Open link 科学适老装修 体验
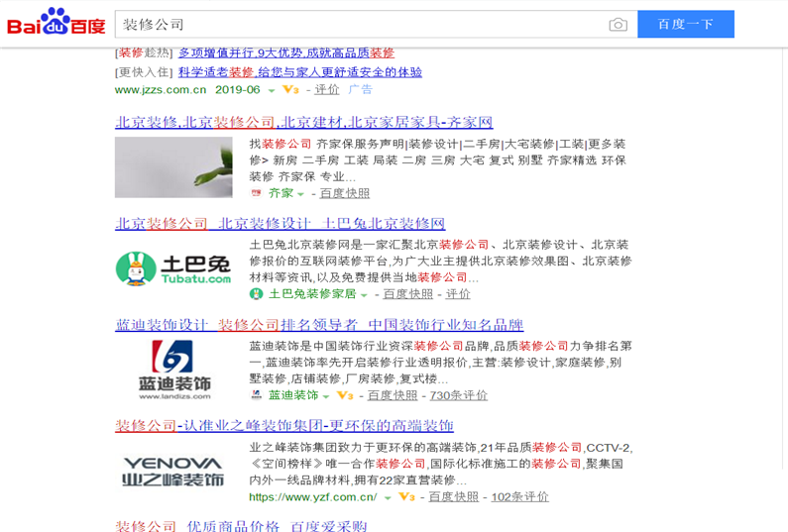This screenshot has height=532, width=788. [300, 72]
